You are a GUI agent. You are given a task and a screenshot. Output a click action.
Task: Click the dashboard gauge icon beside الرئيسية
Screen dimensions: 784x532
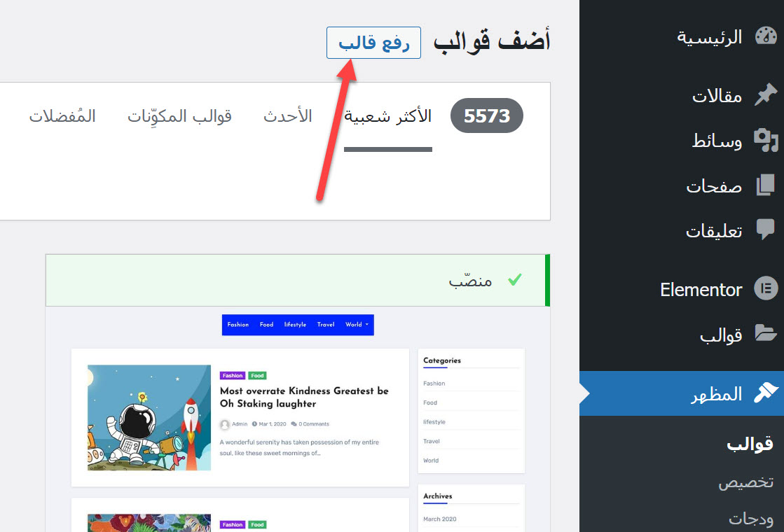click(x=766, y=37)
